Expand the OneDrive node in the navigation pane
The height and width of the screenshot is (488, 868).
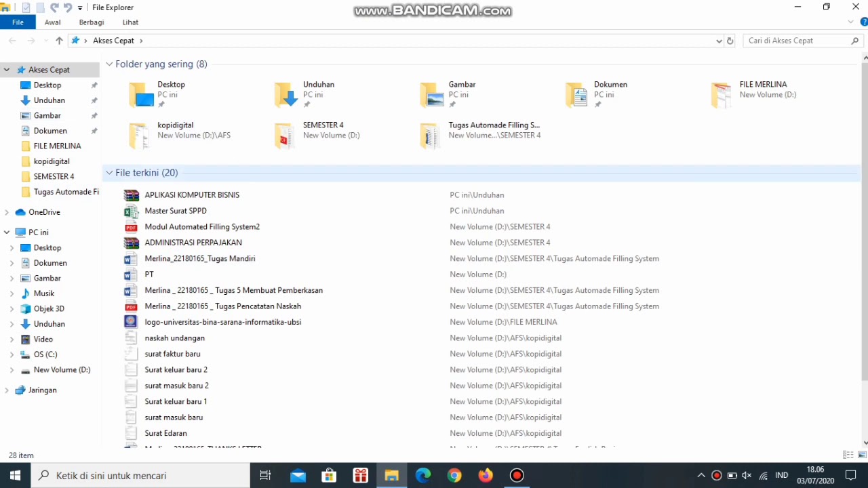[7, 212]
